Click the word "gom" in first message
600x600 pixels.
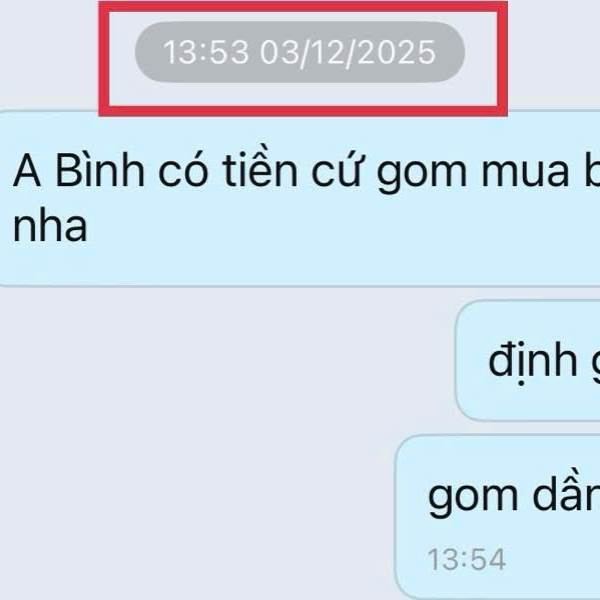tap(422, 176)
